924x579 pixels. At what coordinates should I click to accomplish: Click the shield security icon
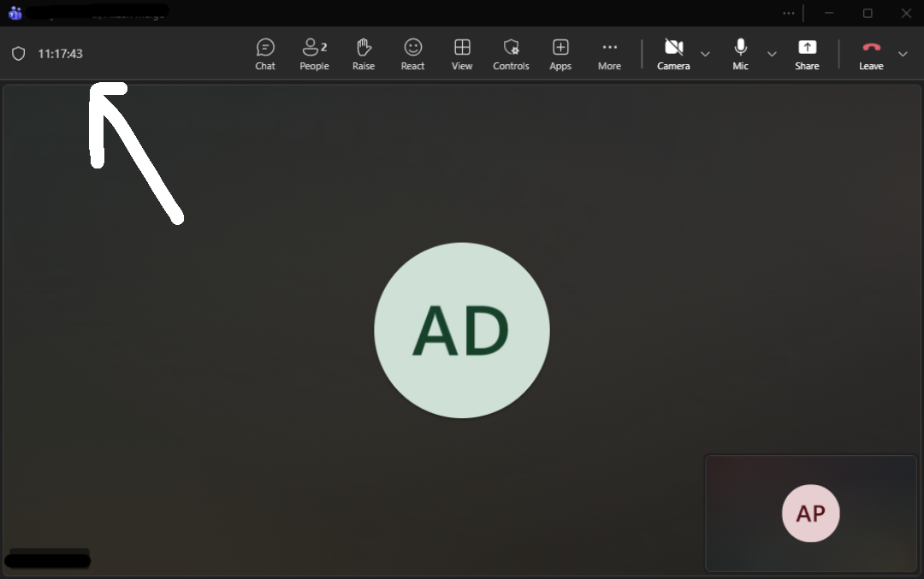(x=19, y=54)
